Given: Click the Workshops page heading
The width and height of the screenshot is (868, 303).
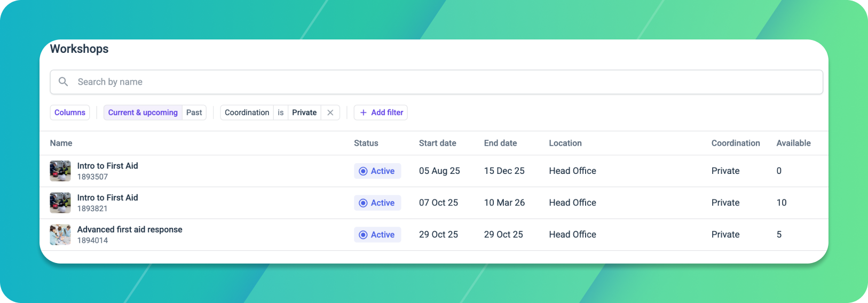Looking at the screenshot, I should tap(79, 49).
